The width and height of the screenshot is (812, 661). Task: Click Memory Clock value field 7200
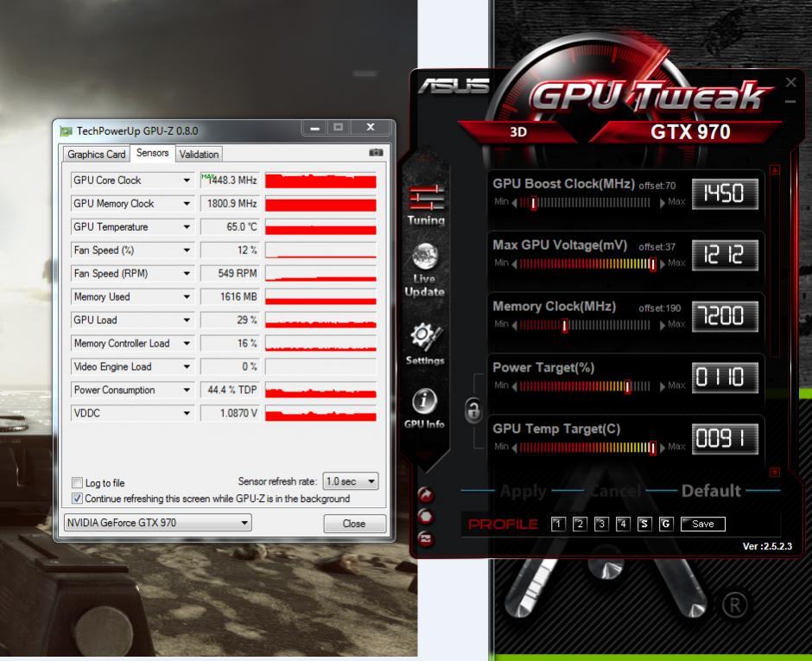click(725, 316)
